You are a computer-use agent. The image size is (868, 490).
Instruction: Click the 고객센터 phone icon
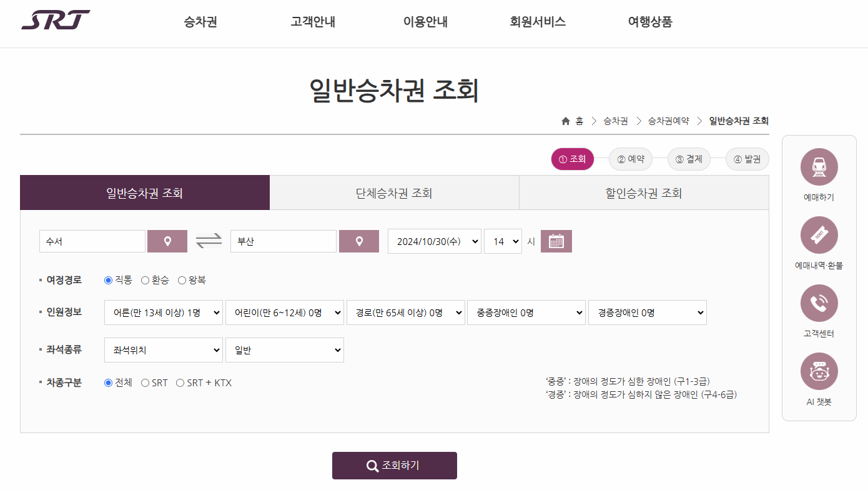(x=819, y=303)
